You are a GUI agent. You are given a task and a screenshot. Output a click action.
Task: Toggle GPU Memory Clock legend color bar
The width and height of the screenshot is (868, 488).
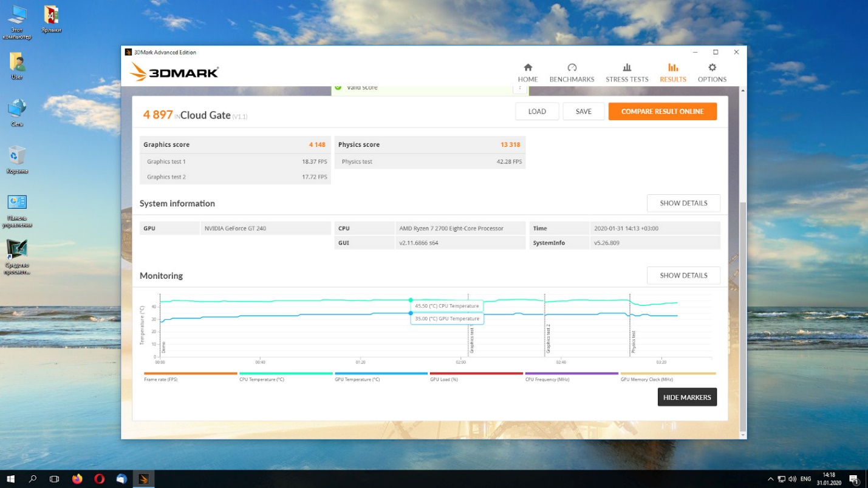668,373
